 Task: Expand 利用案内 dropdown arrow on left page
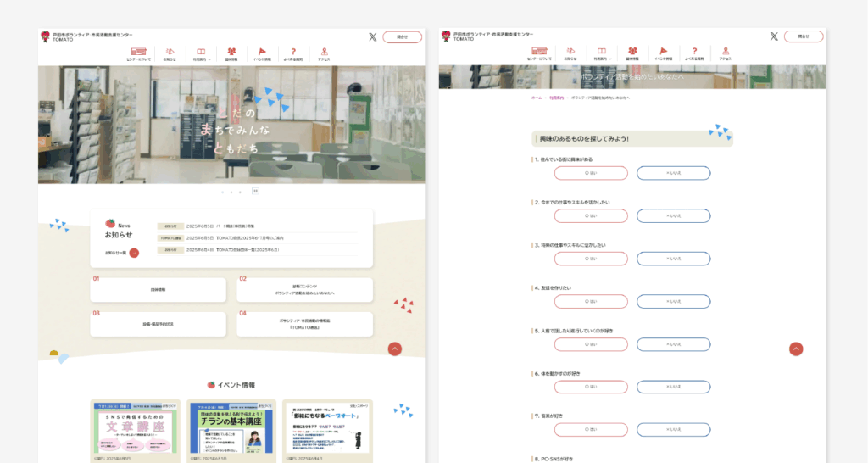[x=210, y=59]
